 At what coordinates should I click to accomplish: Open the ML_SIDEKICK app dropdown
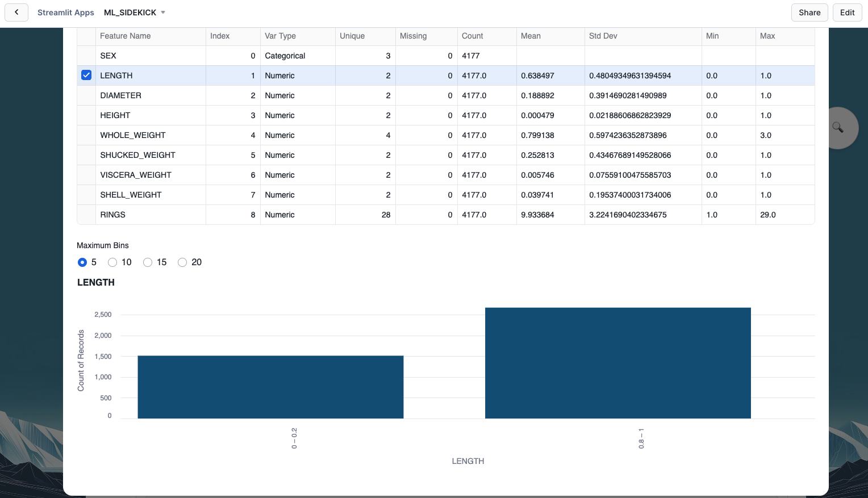pyautogui.click(x=135, y=12)
